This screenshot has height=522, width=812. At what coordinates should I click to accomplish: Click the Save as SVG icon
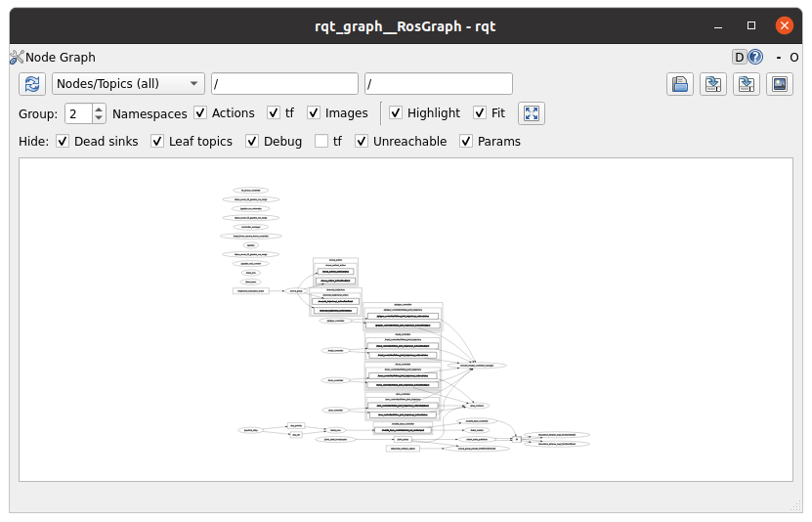[747, 84]
